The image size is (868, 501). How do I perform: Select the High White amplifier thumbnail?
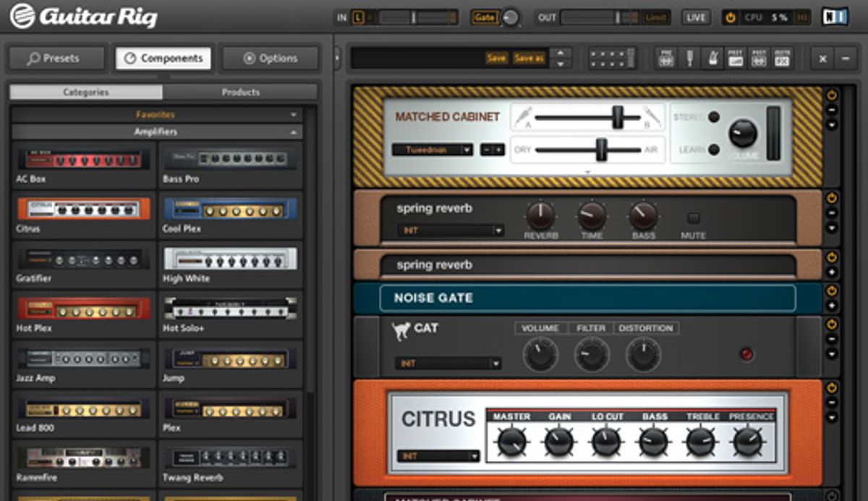point(230,258)
